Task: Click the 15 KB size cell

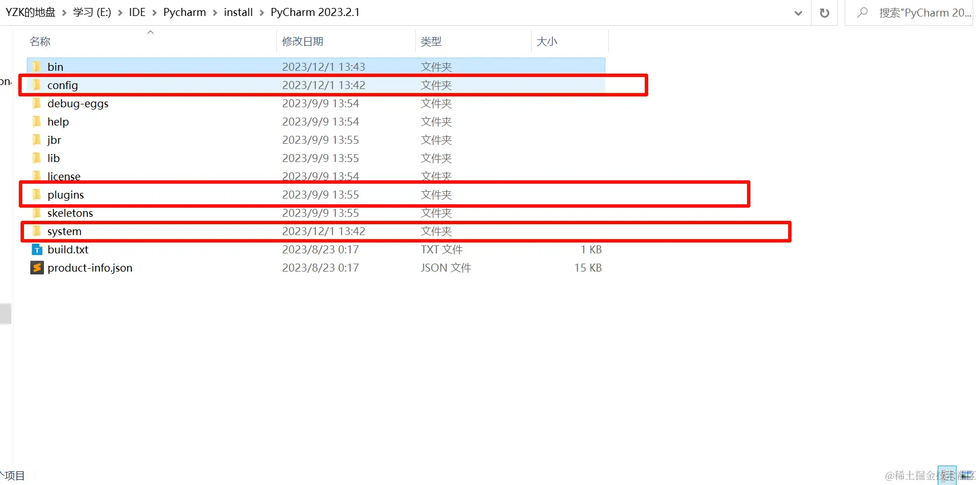Action: coord(588,268)
